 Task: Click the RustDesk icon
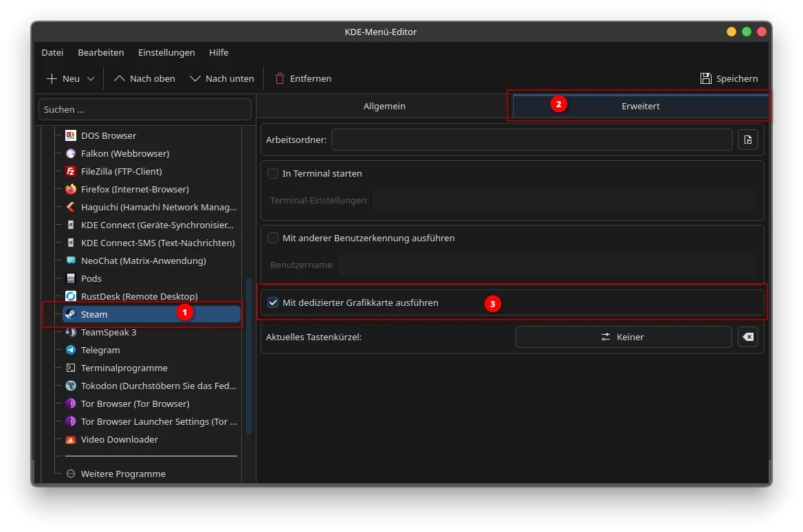tap(71, 296)
